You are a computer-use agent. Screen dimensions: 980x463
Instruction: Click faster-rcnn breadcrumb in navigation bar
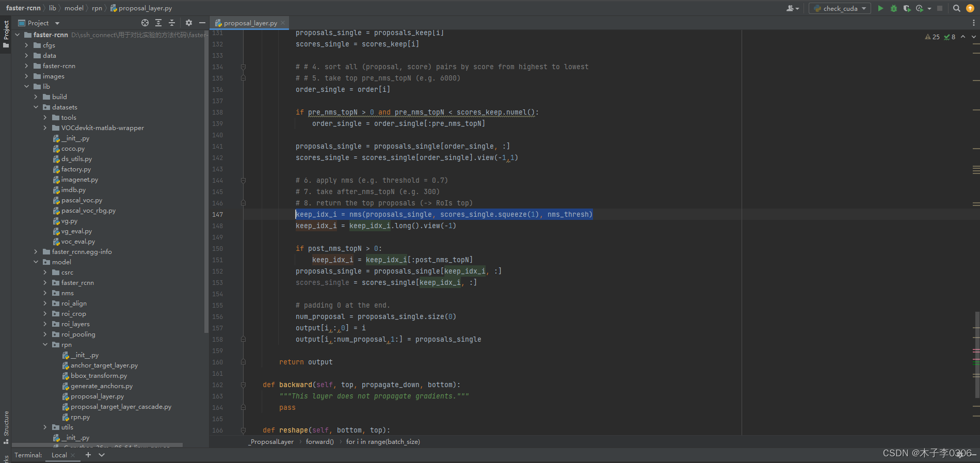[23, 8]
